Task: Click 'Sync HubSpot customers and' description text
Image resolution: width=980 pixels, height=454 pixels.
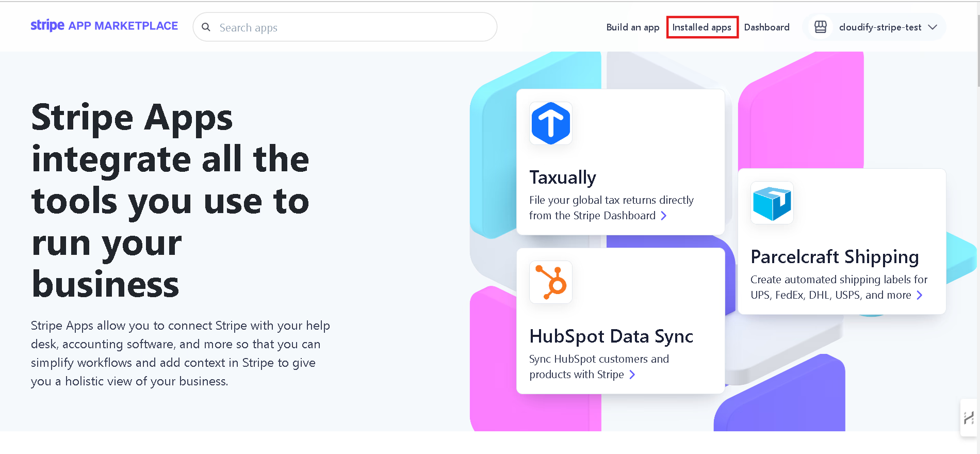Action: (599, 359)
